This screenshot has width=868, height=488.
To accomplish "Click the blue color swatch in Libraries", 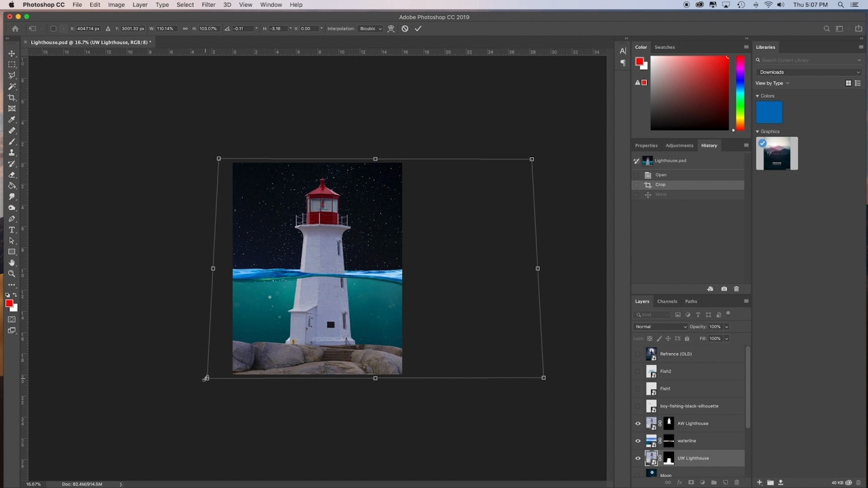I will click(769, 113).
